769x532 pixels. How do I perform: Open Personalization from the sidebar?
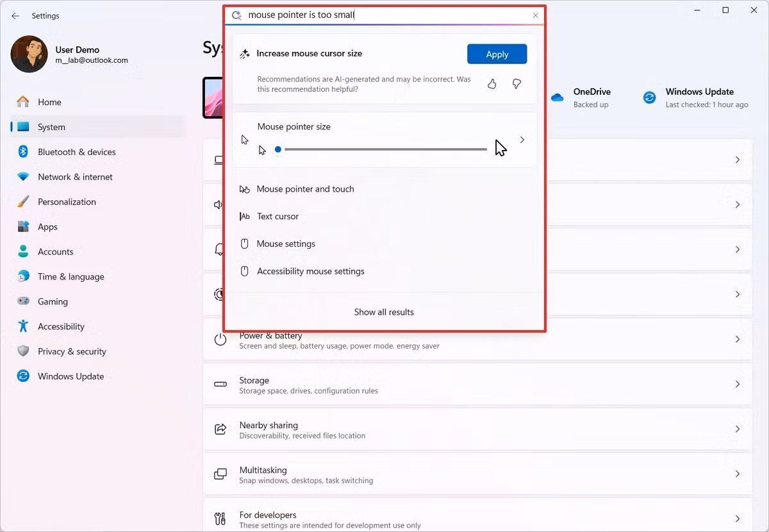click(x=66, y=201)
